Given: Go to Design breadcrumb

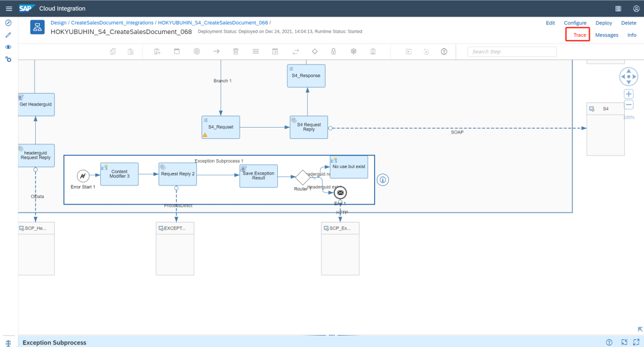Looking at the screenshot, I should point(58,23).
